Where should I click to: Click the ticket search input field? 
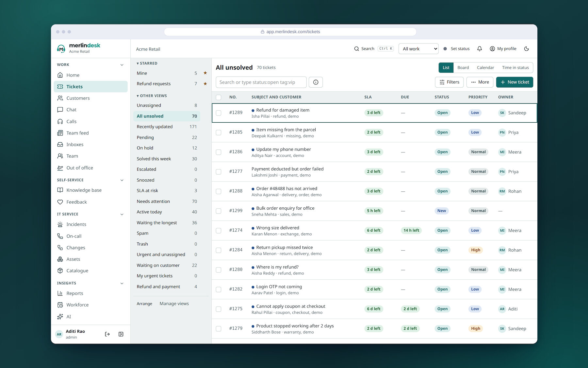261,82
